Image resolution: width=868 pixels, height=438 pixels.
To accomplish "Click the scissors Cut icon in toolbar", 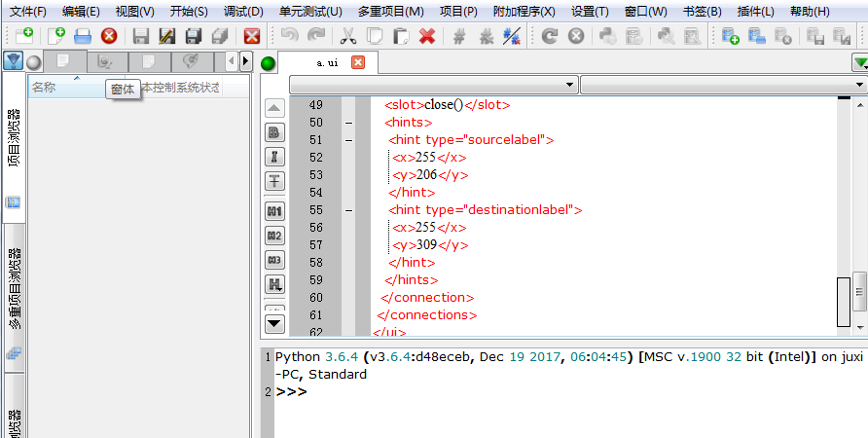I will click(348, 36).
